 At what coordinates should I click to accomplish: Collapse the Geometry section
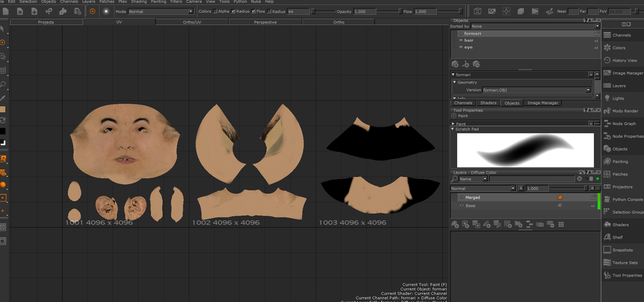coord(455,83)
